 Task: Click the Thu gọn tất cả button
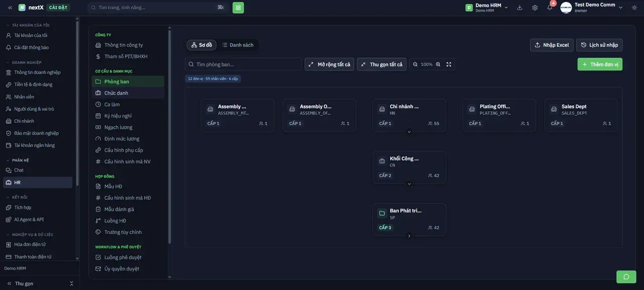tap(381, 64)
